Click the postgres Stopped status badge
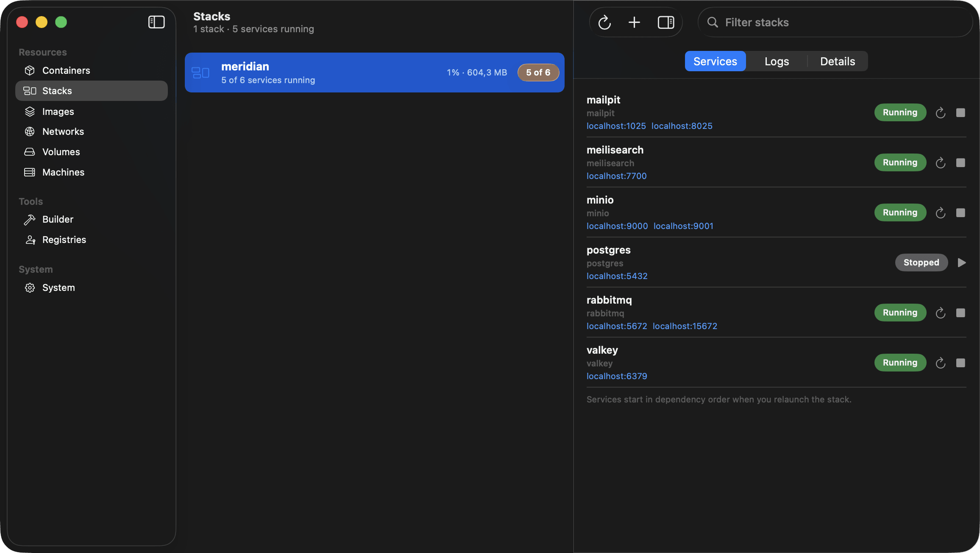 coord(921,263)
